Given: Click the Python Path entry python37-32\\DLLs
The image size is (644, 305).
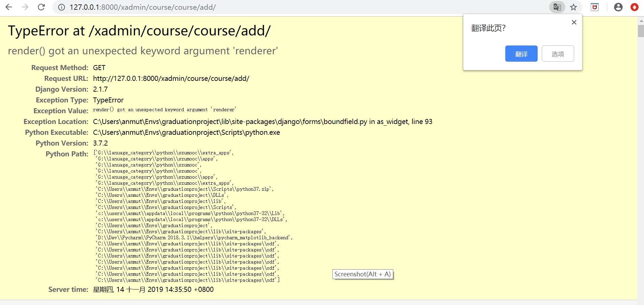Looking at the screenshot, I should pyautogui.click(x=191, y=220).
